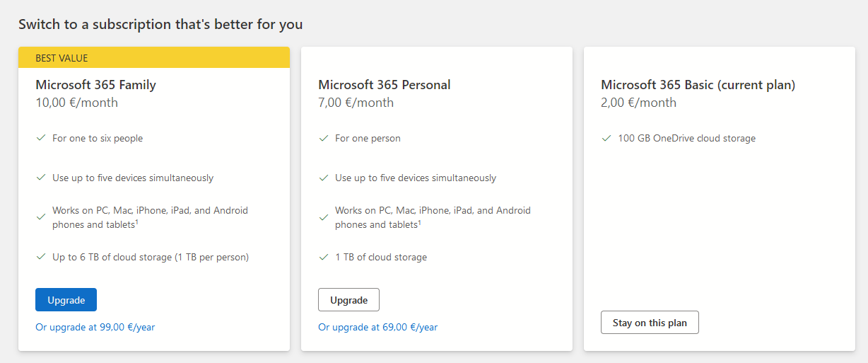This screenshot has width=868, height=363.
Task: Open footnote 1 in the Family card
Action: point(136,222)
